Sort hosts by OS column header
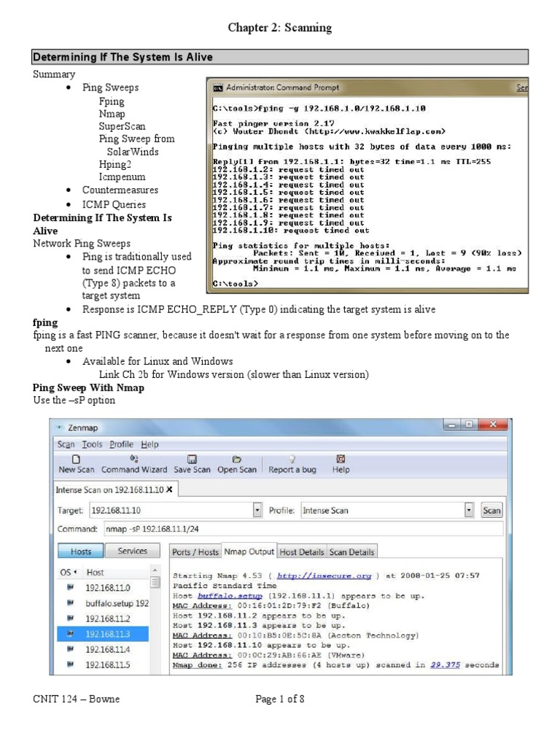 [68, 573]
